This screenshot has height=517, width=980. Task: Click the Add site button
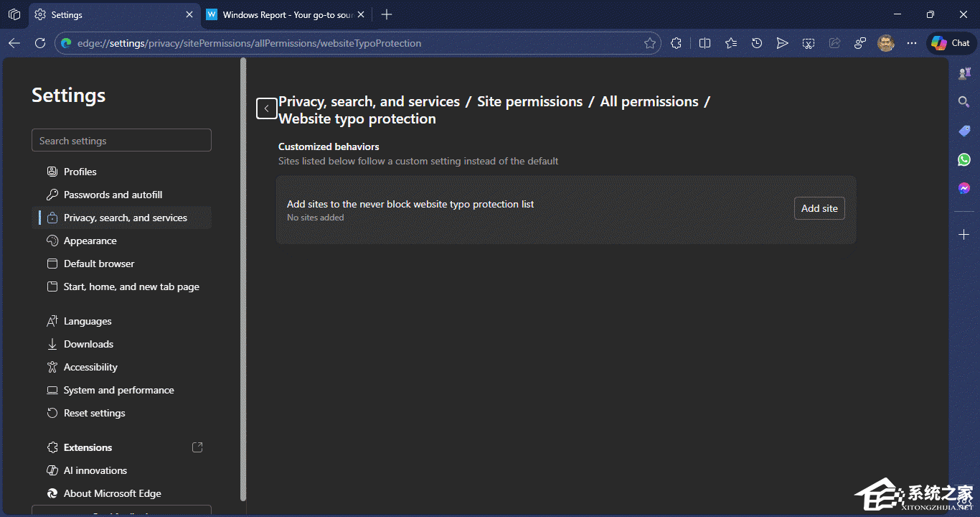tap(819, 208)
